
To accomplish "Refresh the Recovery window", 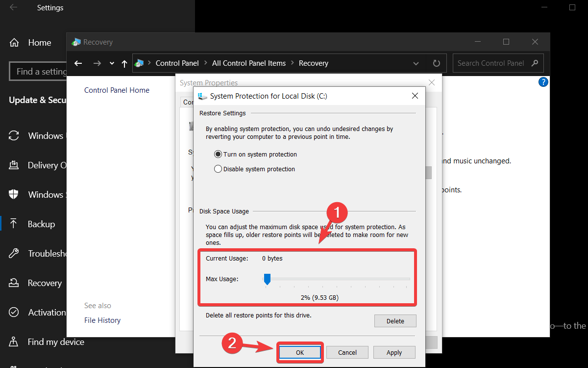I will tap(436, 63).
